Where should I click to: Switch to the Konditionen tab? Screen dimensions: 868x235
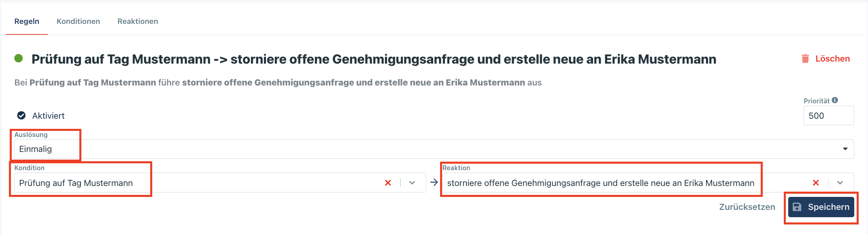(78, 21)
